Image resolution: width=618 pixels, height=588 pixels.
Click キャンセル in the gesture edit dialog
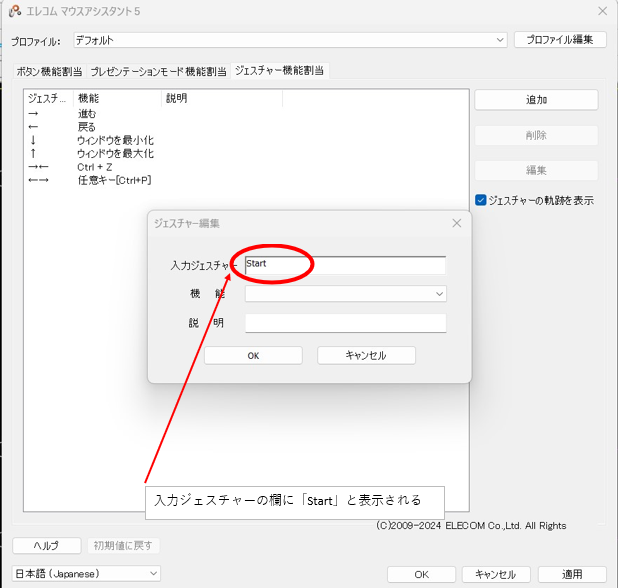point(366,355)
